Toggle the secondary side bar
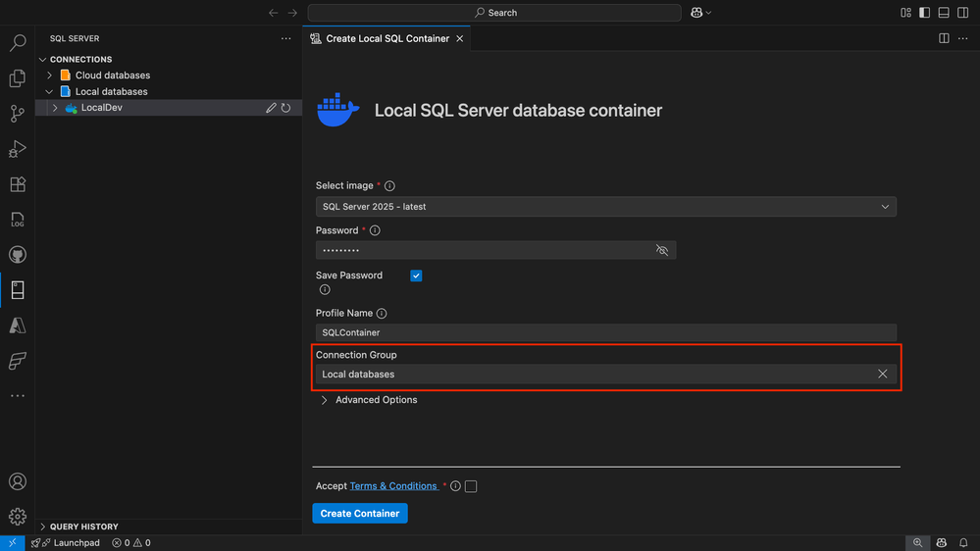Screen dimensions: 980x551 coord(963,13)
